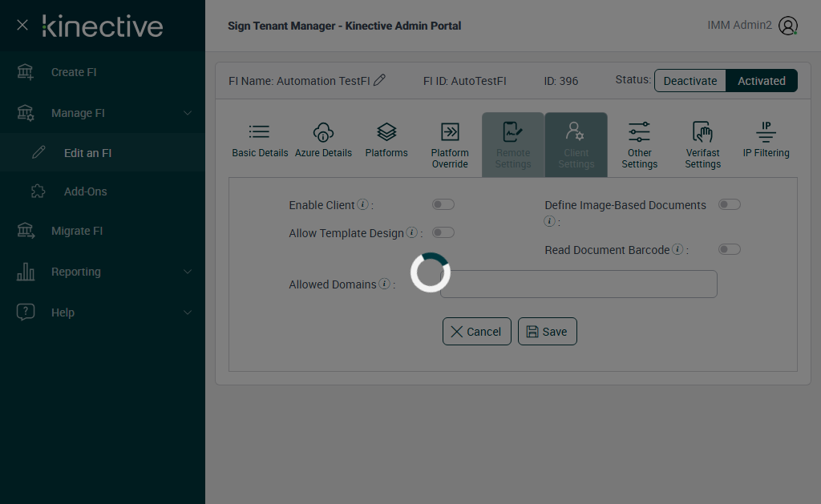Click the Save button
The width and height of the screenshot is (821, 504).
(547, 331)
